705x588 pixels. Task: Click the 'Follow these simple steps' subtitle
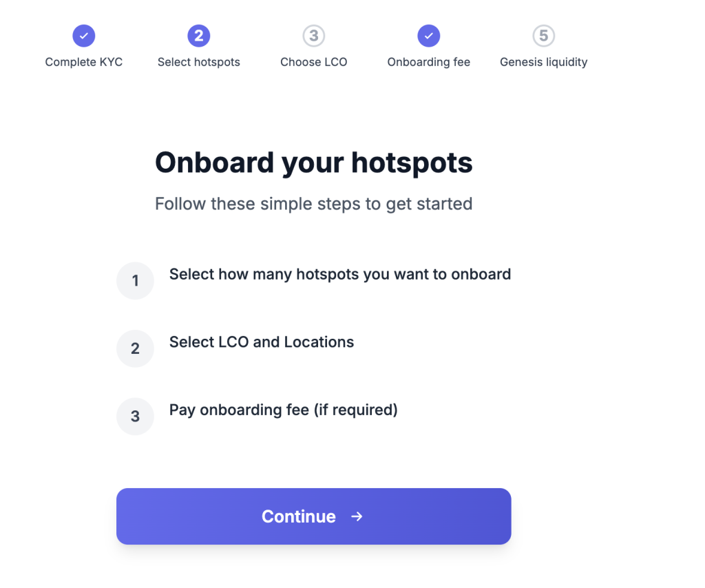pos(314,204)
